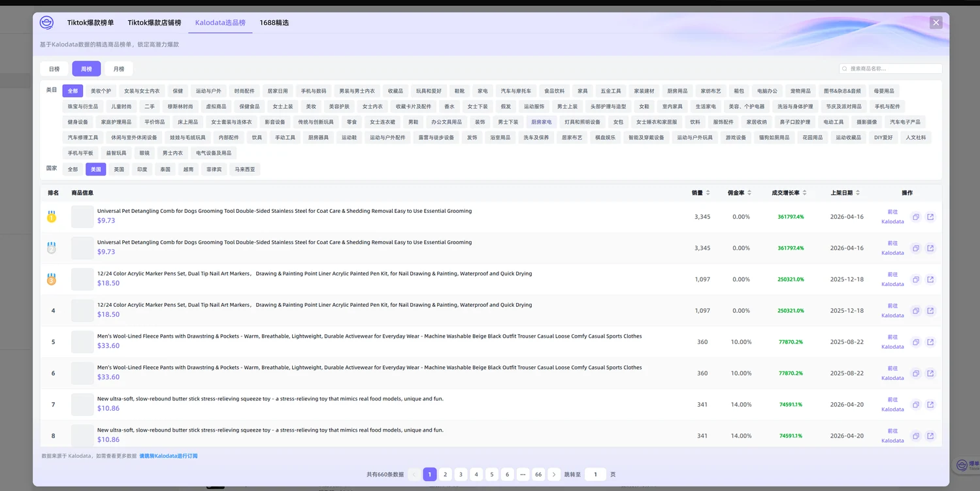The image size is (980, 491).
Task: Click the sort arrows next to 销量
Action: coord(708,193)
